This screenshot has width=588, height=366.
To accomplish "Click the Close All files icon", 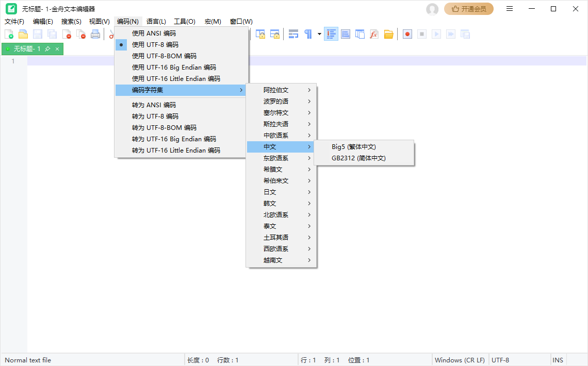I will (x=81, y=34).
